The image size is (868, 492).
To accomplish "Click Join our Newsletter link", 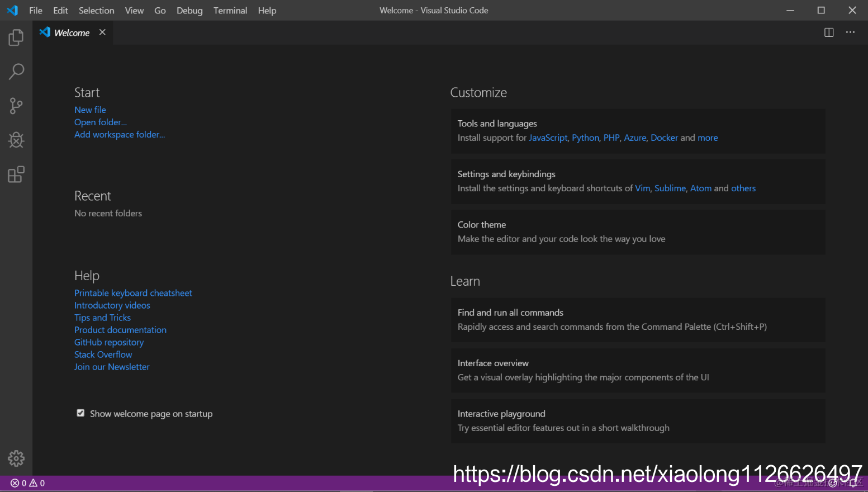I will pyautogui.click(x=112, y=367).
